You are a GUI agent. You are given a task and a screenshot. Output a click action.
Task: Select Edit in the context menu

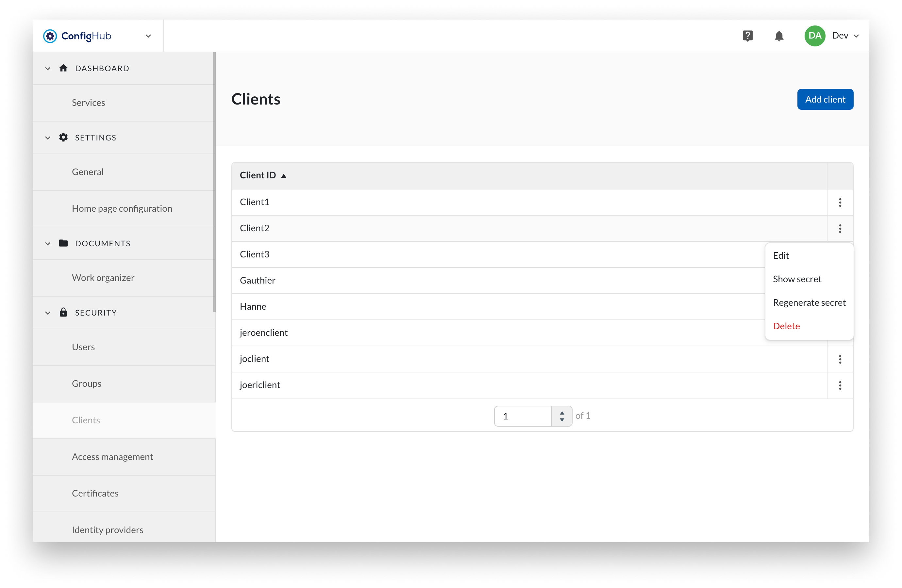click(809, 255)
